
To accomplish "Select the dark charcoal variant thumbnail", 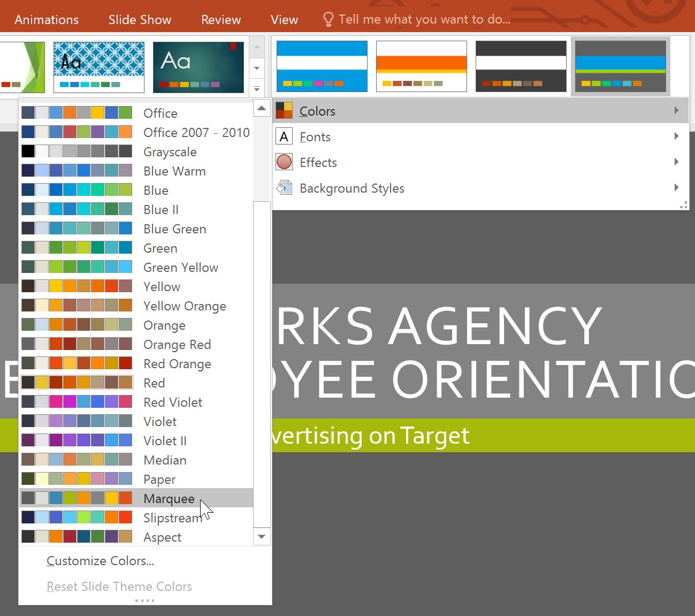I will (x=521, y=66).
